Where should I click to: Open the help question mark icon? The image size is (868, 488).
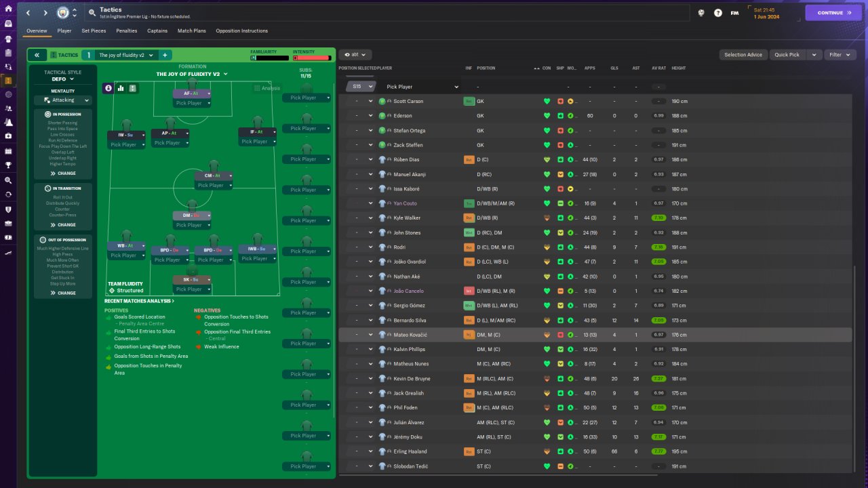tap(718, 13)
